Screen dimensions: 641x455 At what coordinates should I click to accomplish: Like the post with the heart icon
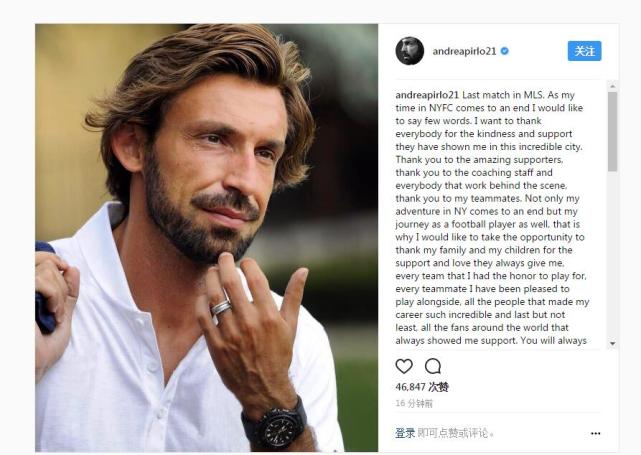(x=404, y=366)
